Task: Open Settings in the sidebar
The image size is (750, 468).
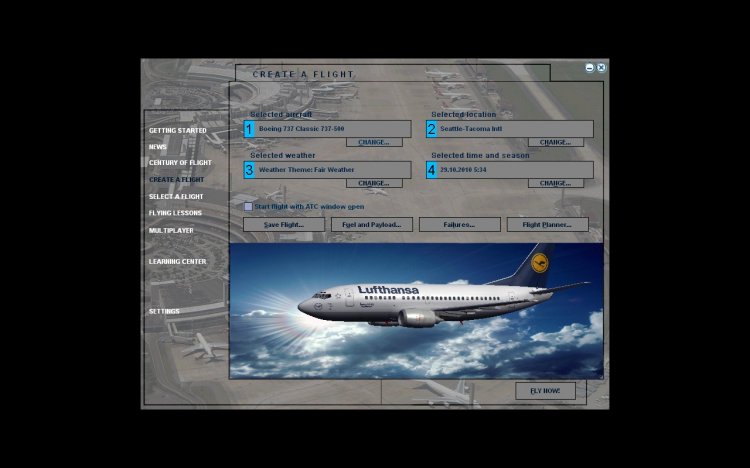Action: tap(164, 311)
